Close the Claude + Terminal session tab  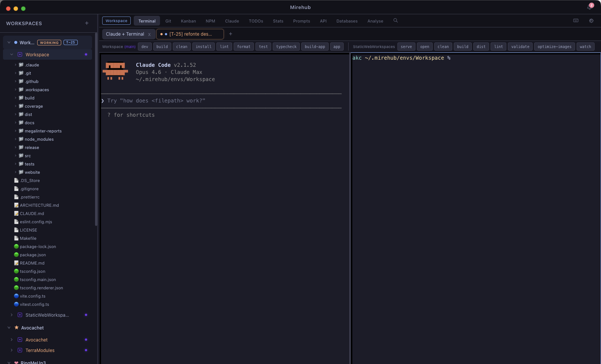coord(149,34)
